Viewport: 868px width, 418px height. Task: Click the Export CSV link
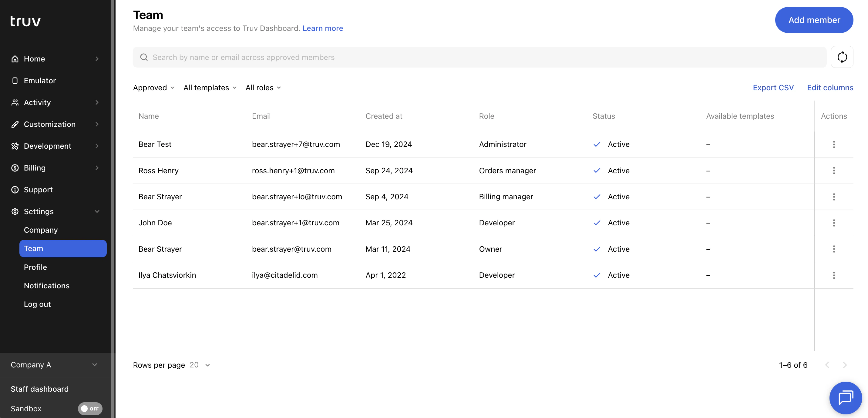click(x=773, y=88)
